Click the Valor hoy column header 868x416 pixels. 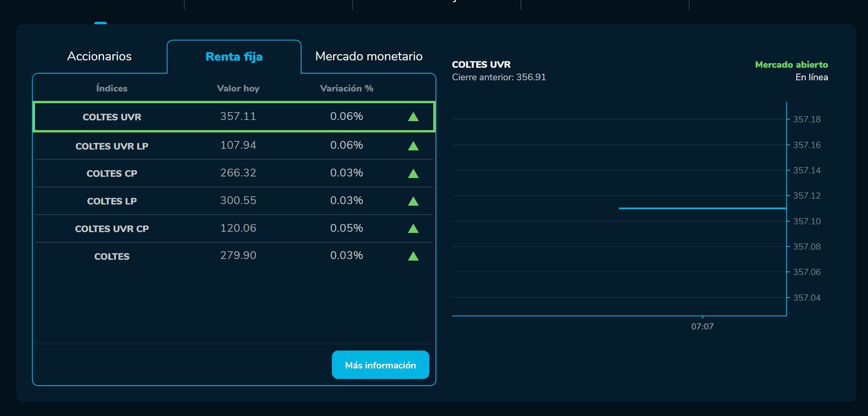pyautogui.click(x=238, y=89)
